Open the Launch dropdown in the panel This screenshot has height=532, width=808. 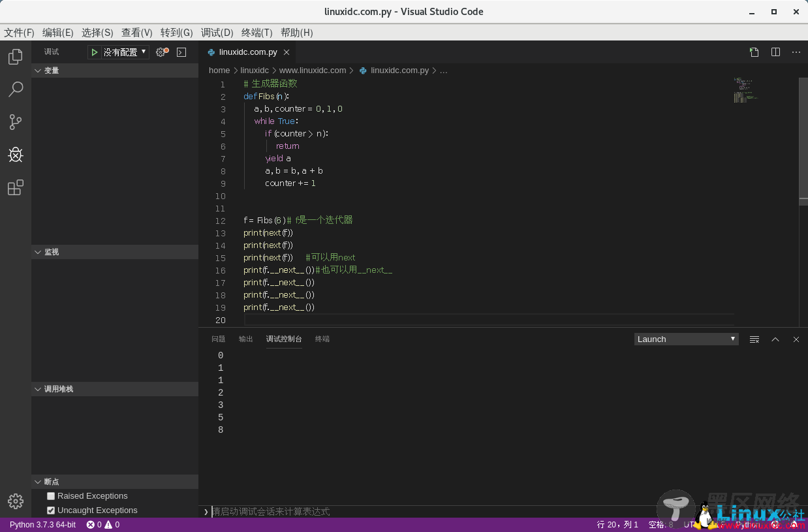[x=686, y=339]
